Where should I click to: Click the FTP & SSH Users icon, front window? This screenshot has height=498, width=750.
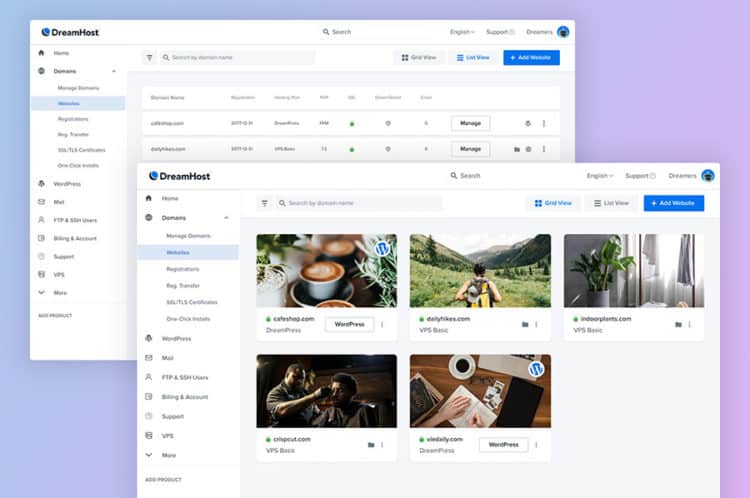(149, 377)
